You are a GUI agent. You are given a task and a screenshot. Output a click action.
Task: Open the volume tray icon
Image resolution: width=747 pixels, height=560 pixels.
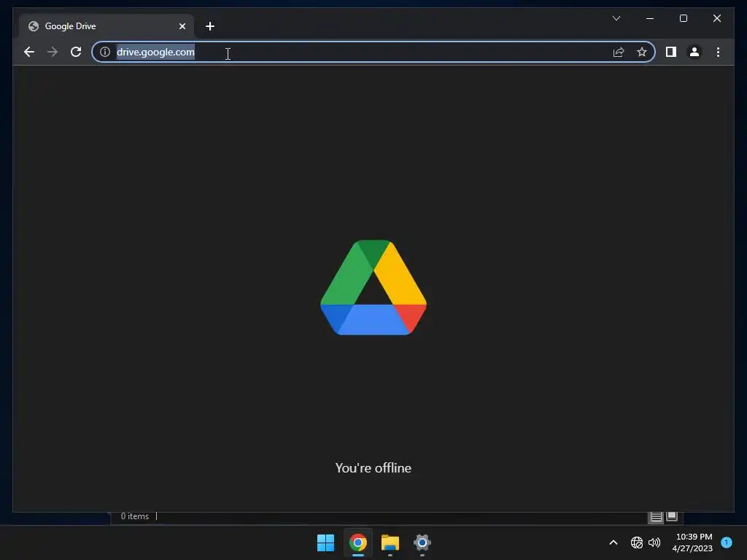pyautogui.click(x=654, y=542)
